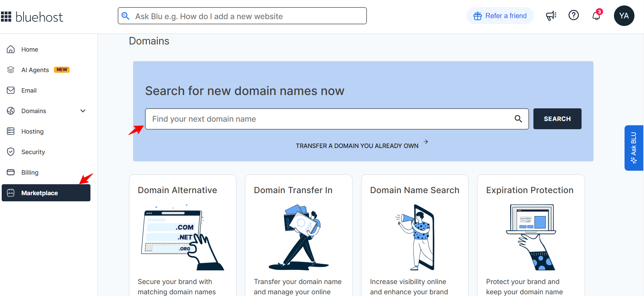Focus the Find your next domain name field

[337, 119]
